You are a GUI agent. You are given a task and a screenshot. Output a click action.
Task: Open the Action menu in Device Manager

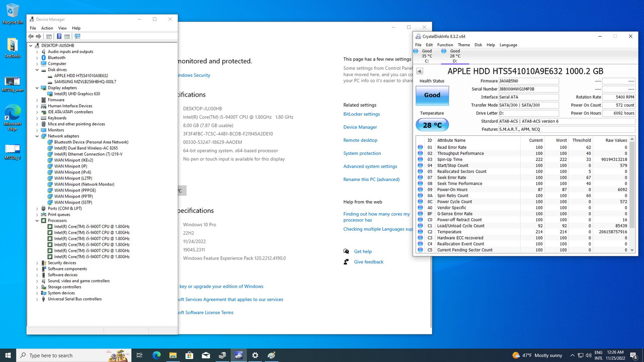coord(47,28)
